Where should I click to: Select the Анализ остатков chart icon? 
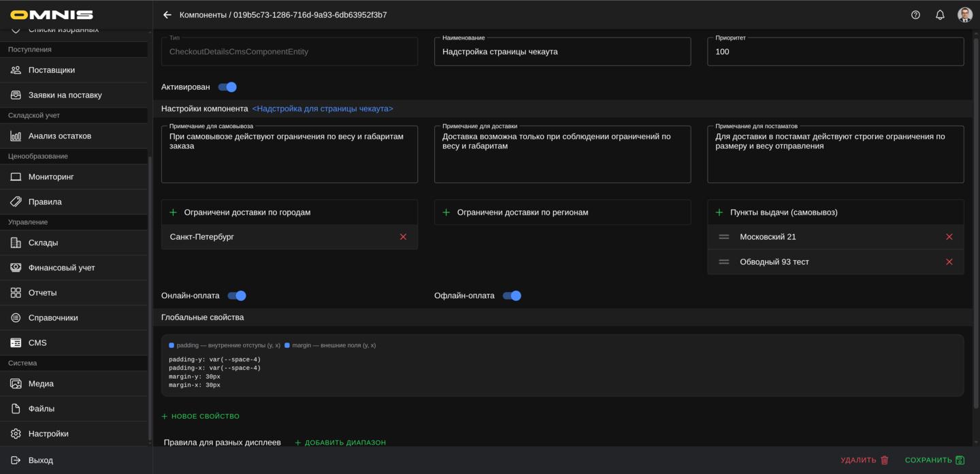[15, 136]
